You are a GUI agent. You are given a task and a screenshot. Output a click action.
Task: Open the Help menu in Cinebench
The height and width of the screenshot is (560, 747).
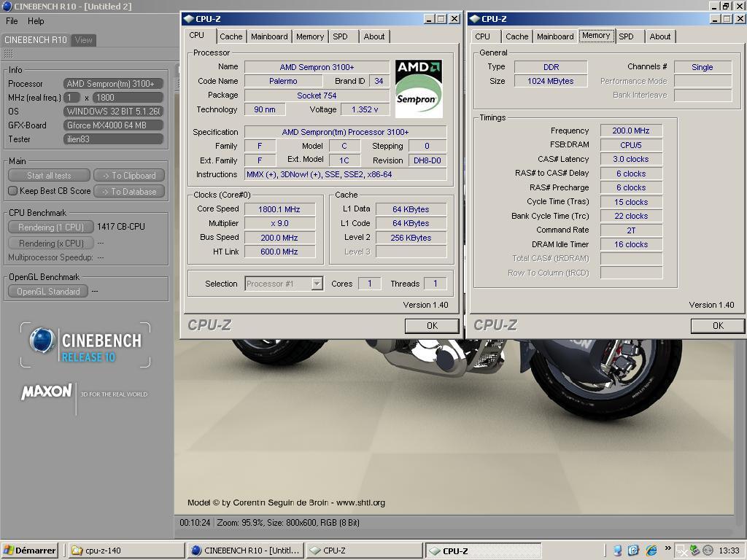(35, 21)
